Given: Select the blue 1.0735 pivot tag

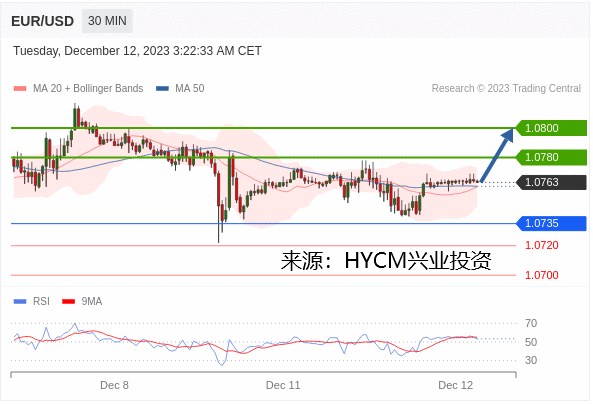Looking at the screenshot, I should (x=551, y=223).
